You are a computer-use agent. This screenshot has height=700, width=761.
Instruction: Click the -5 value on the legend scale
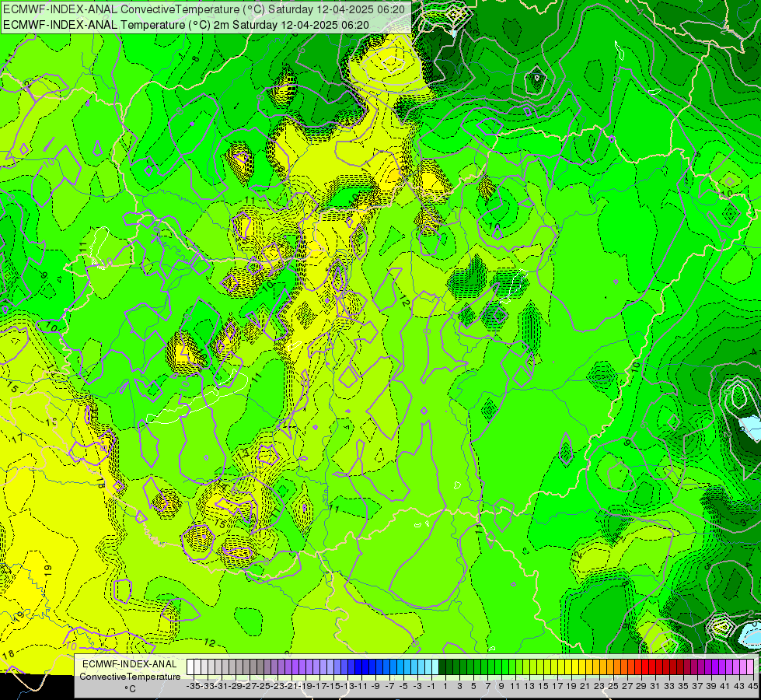[x=403, y=686]
